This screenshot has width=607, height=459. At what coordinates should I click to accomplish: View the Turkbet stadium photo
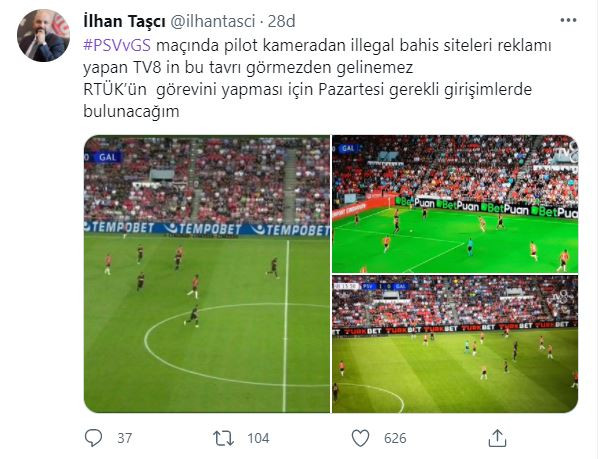click(x=455, y=344)
